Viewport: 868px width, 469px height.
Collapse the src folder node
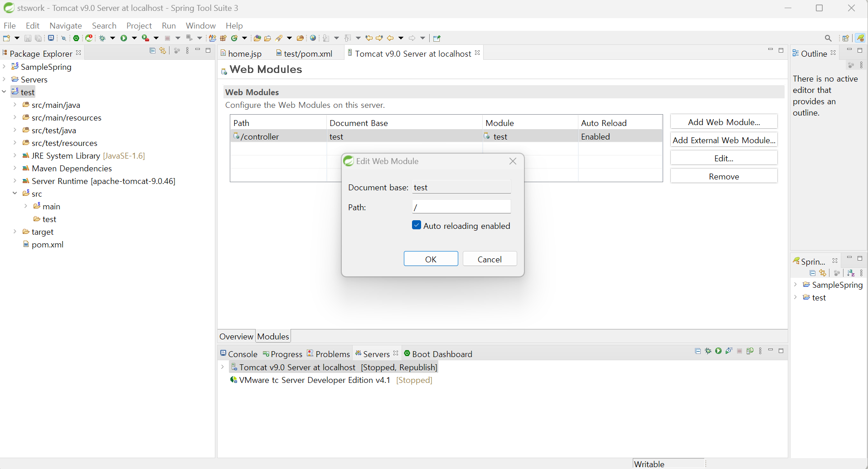[15, 193]
